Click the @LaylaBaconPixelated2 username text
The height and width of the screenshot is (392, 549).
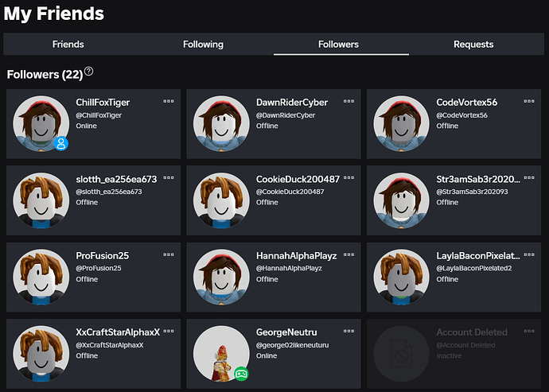(474, 269)
